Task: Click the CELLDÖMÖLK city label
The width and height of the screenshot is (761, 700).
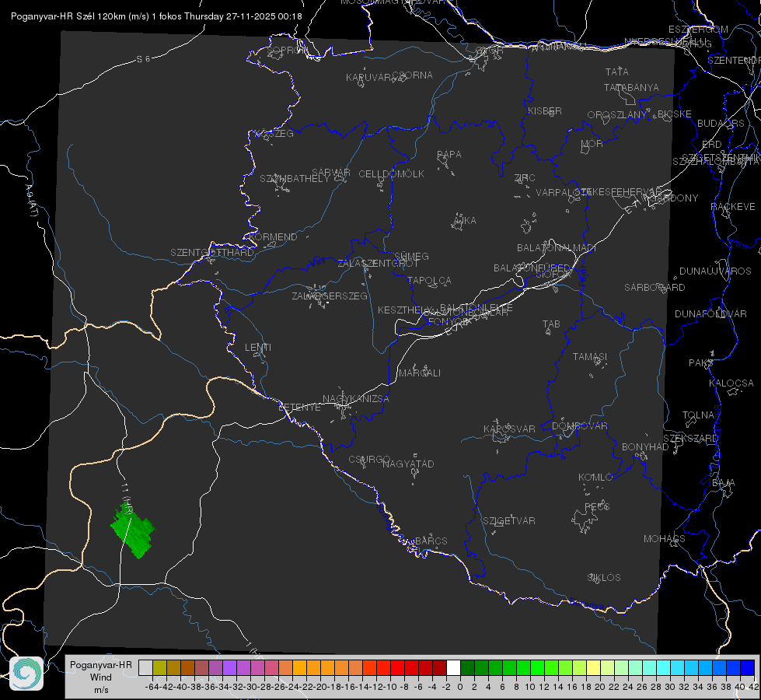Action: pyautogui.click(x=392, y=174)
